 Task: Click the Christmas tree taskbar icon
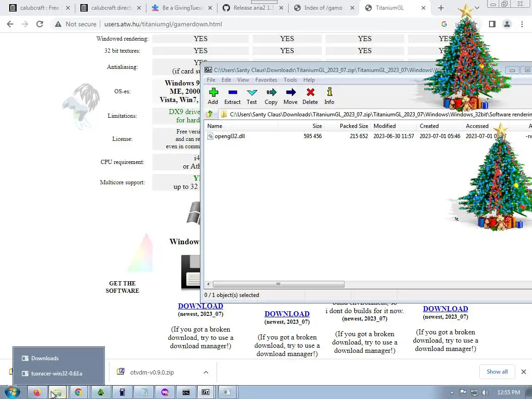[x=101, y=392]
